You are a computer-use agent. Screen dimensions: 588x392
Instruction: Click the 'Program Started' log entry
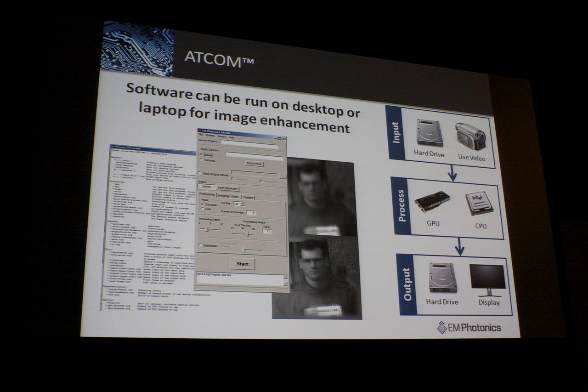[x=214, y=274]
